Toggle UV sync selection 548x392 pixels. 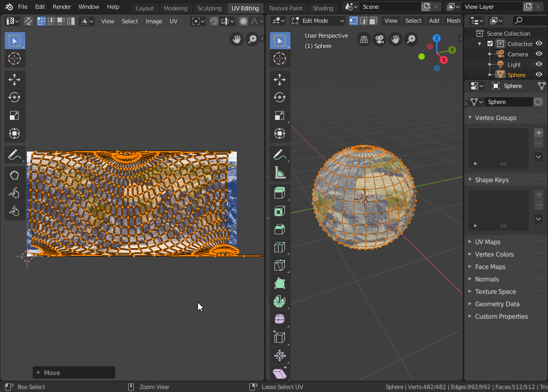pyautogui.click(x=28, y=21)
